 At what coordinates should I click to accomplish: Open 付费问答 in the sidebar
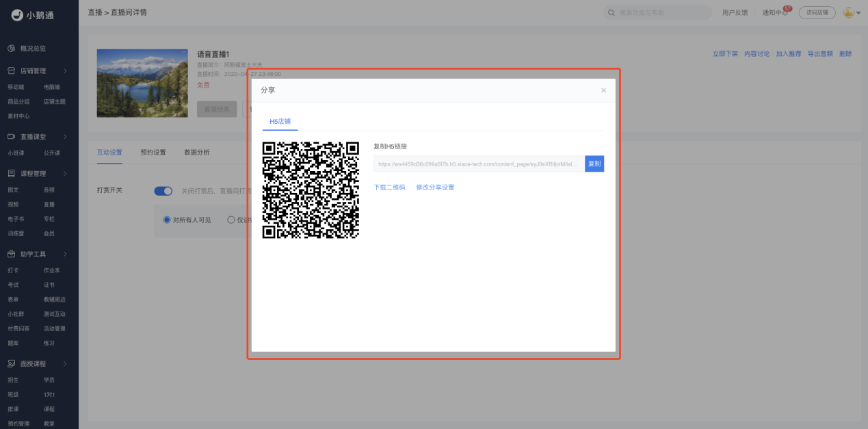(18, 328)
